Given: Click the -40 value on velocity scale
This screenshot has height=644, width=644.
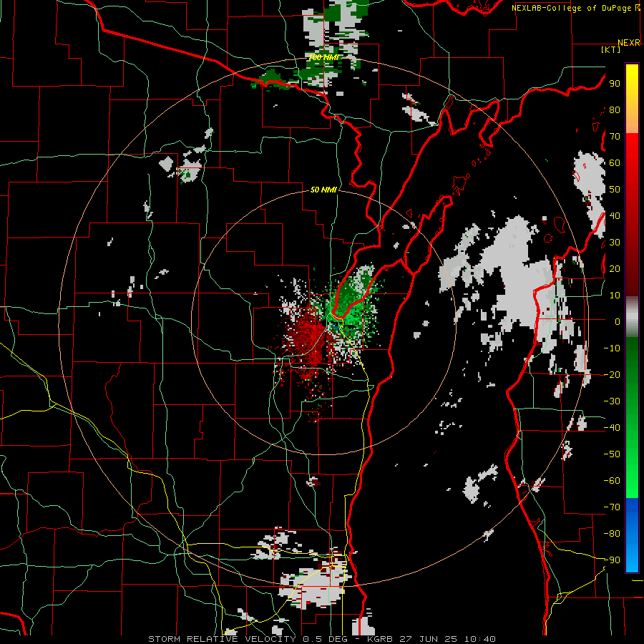Looking at the screenshot, I should (x=612, y=428).
